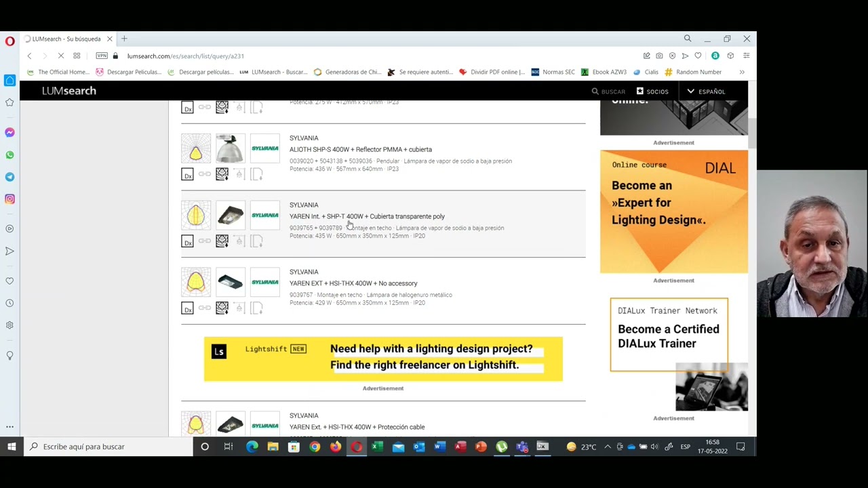Screen dimensions: 868x488
Task: Open DIALux download icon for ALIOTH SHP-S 400W
Action: pyautogui.click(x=188, y=175)
